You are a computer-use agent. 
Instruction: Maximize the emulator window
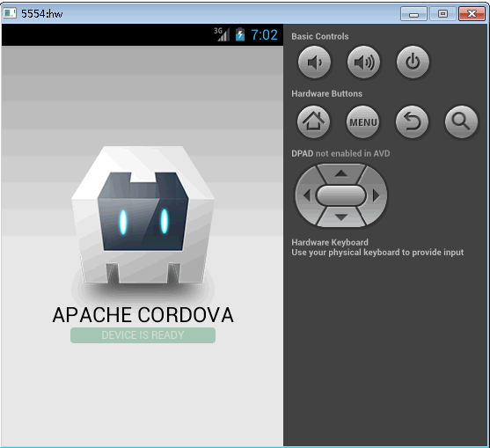pyautogui.click(x=442, y=14)
